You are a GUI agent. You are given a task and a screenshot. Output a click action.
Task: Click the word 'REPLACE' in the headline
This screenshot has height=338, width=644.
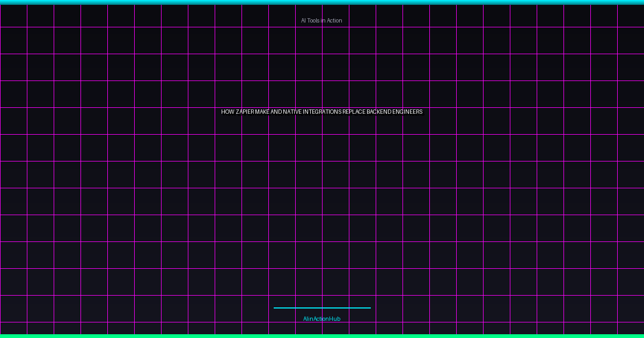357,112
